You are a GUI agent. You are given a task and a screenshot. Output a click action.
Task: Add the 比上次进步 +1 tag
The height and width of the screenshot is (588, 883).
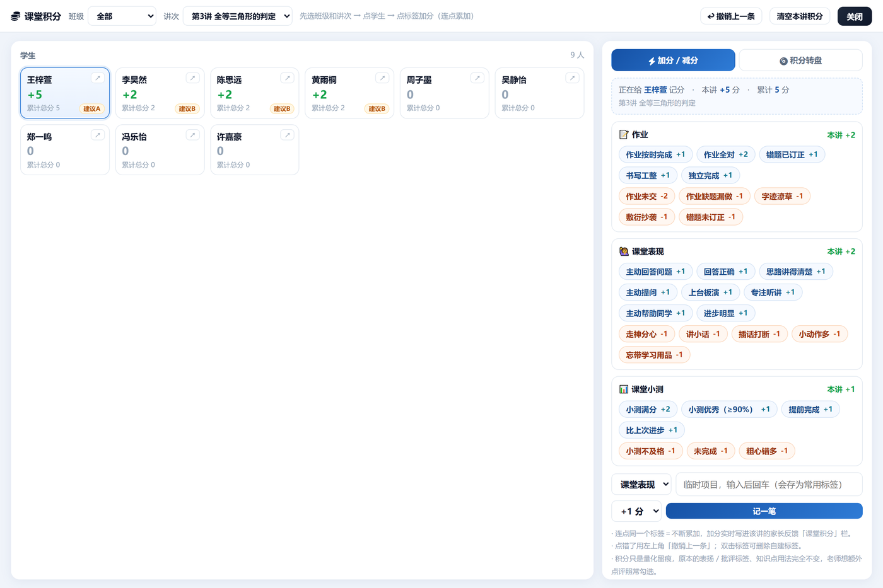(652, 430)
